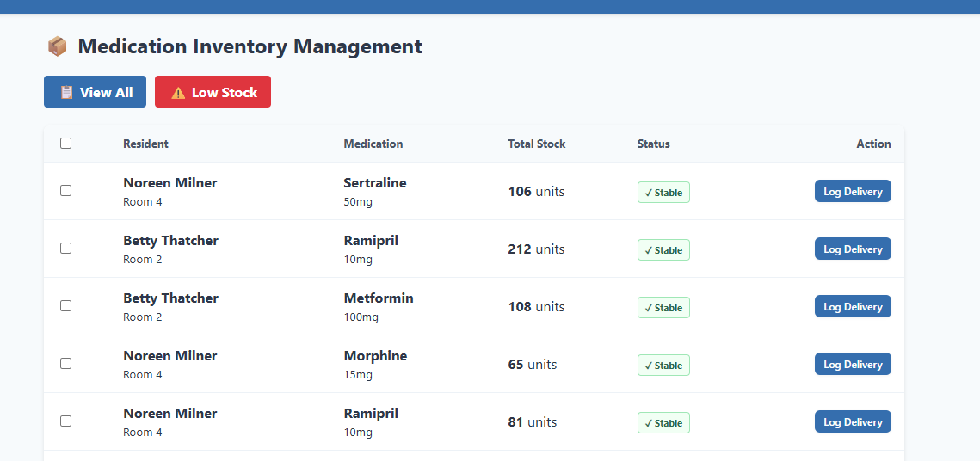Log Delivery for Metformin 100mg
The height and width of the screenshot is (461, 980).
click(853, 306)
